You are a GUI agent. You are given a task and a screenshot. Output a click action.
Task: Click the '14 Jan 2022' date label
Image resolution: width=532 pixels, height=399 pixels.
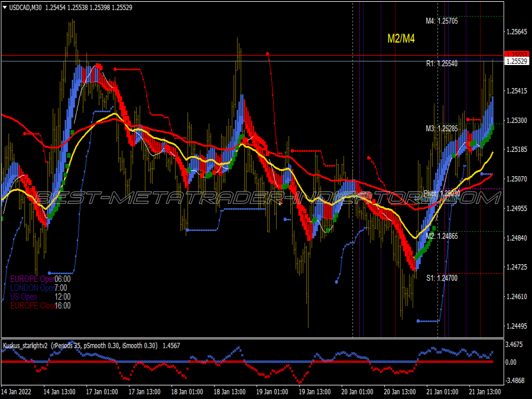tap(16, 392)
